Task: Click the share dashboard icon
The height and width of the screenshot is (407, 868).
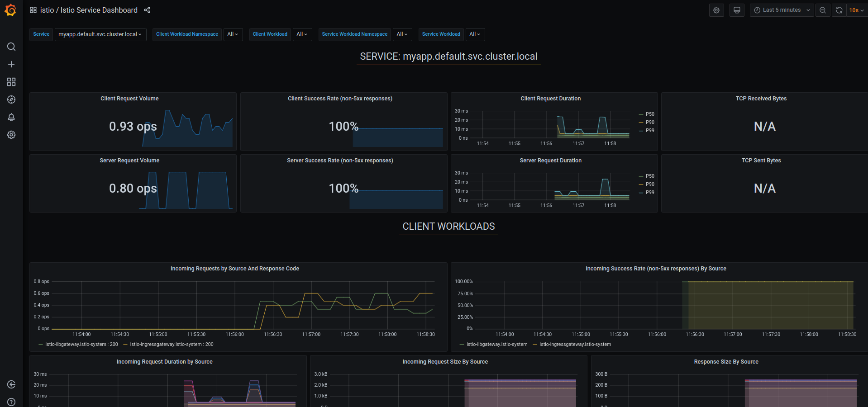Action: pos(147,10)
